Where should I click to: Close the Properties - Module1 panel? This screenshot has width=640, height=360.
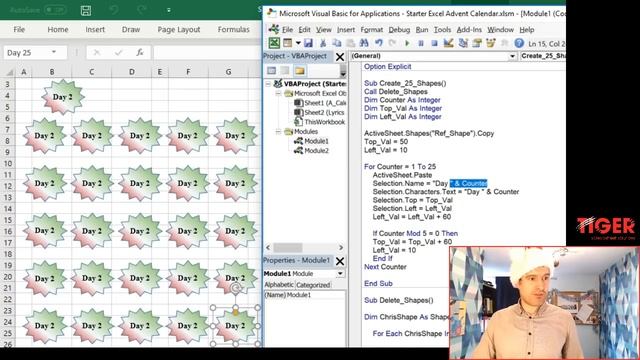(x=340, y=261)
